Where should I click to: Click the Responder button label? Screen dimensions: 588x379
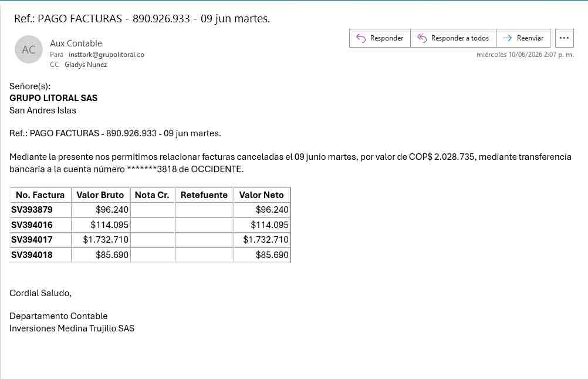(x=387, y=38)
